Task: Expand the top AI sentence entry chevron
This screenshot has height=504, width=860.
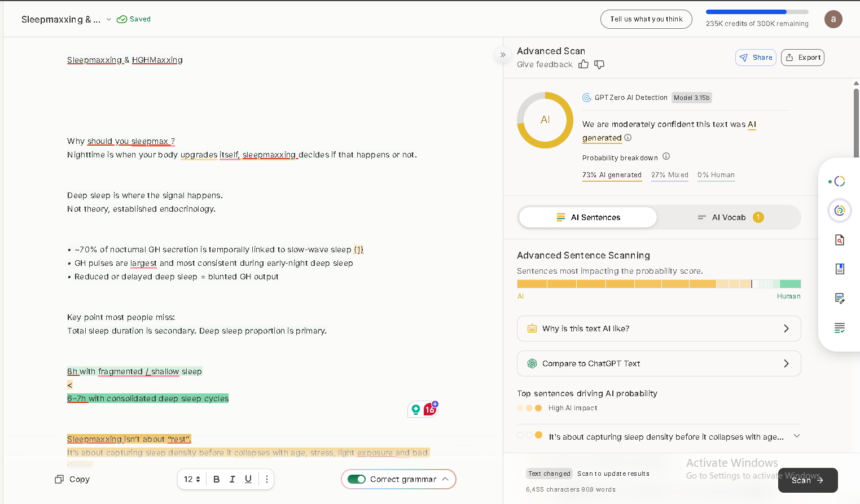Action: coord(796,436)
